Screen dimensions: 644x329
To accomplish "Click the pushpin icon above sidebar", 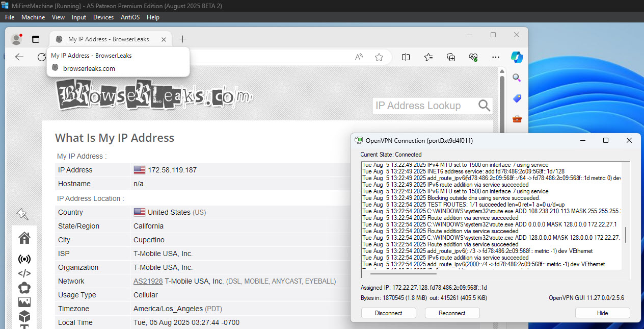I will [x=22, y=214].
